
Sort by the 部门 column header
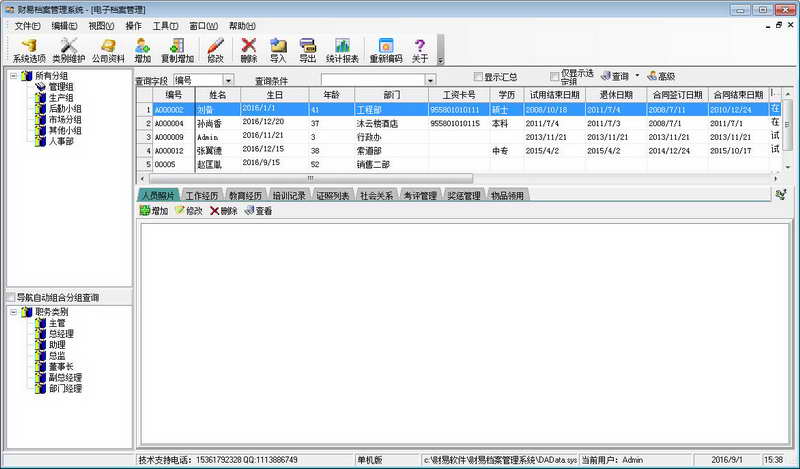pos(391,95)
